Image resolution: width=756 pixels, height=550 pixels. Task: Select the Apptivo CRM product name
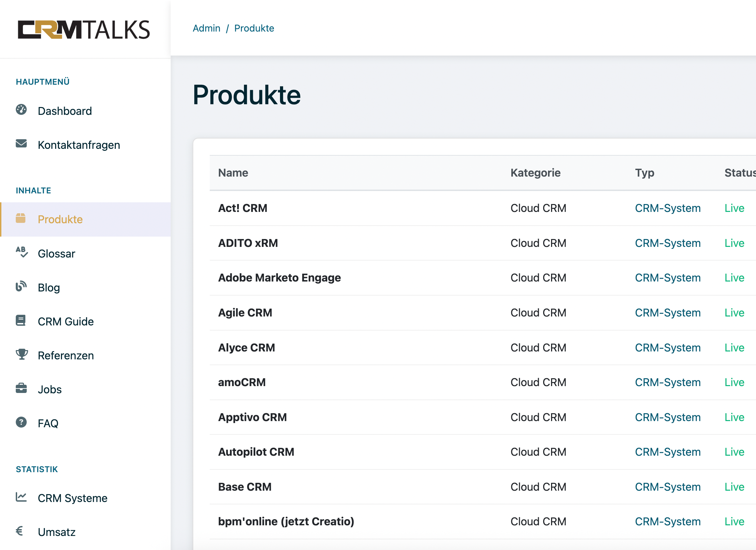pos(253,417)
